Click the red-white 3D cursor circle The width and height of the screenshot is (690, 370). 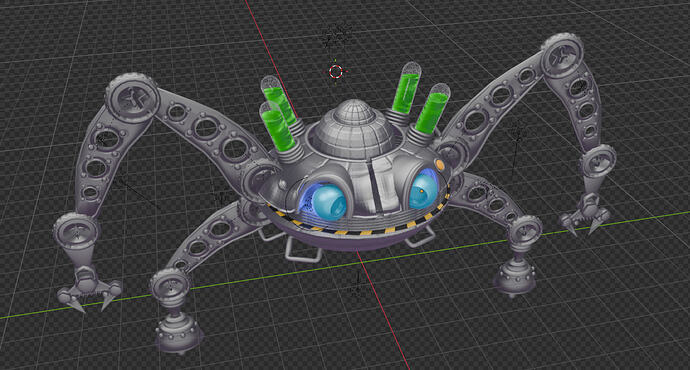(x=336, y=71)
